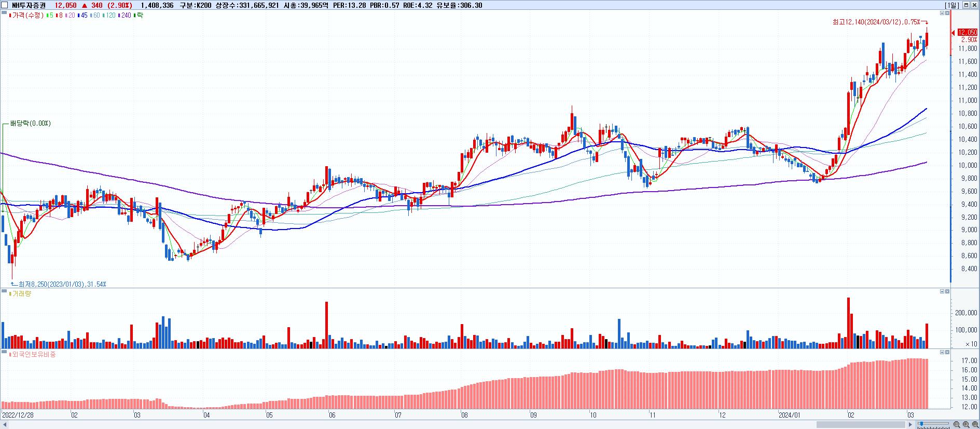The height and width of the screenshot is (429, 980).
Task: Close the chart window
Action: point(975,5)
